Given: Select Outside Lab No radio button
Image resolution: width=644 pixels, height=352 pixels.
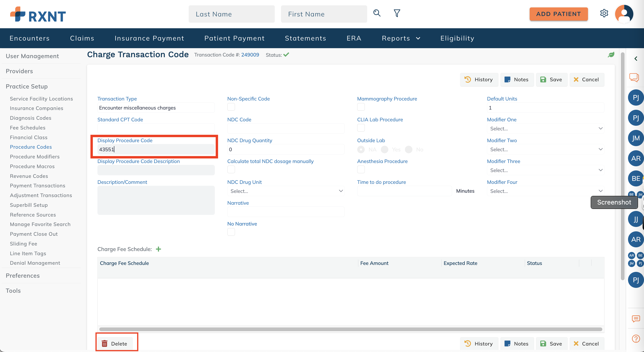Looking at the screenshot, I should tap(409, 150).
